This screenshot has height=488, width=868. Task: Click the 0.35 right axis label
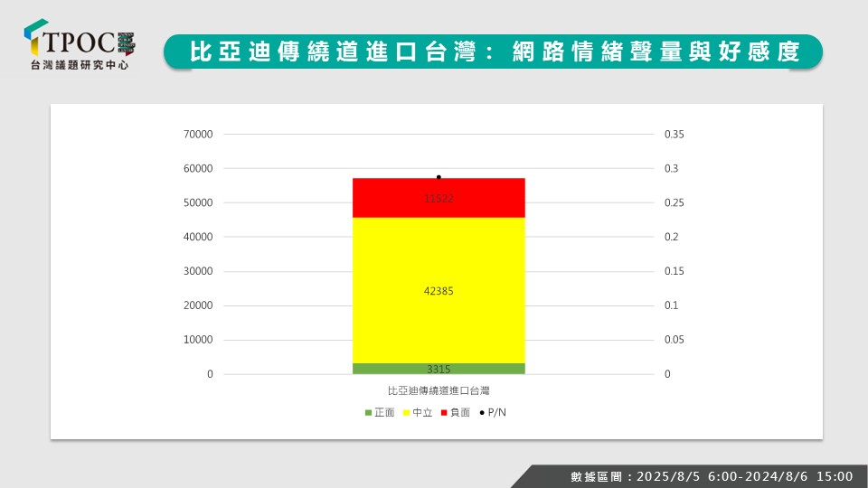675,135
